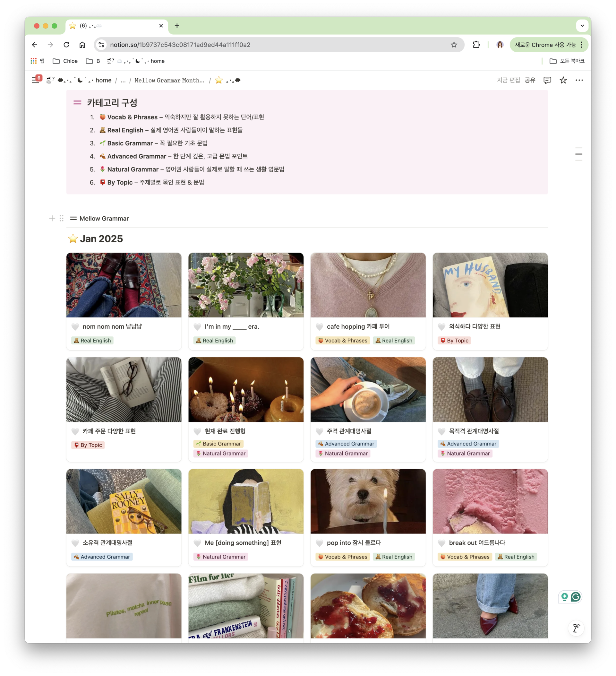Expand the Chrome tab search dropdown
Viewport: 616px width, 676px height.
pos(582,25)
